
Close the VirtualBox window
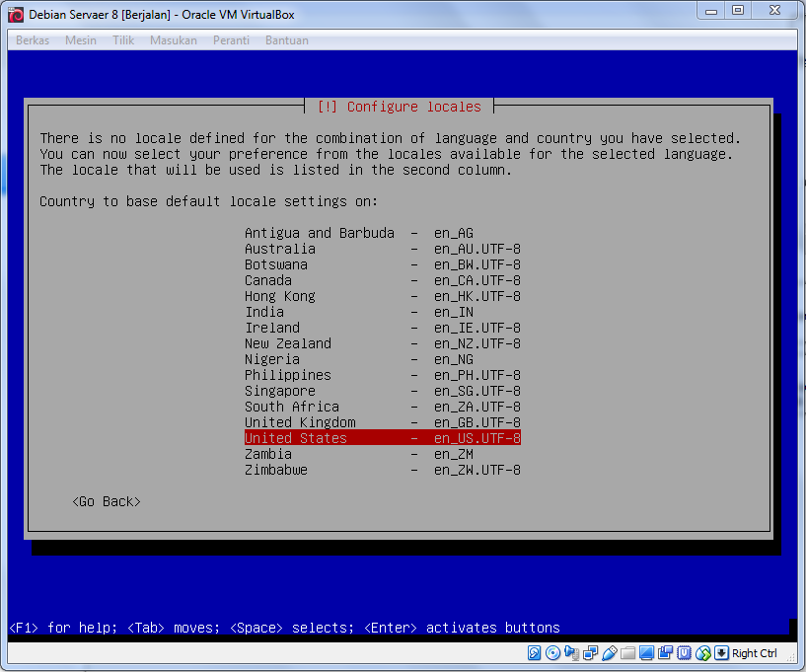tap(775, 10)
